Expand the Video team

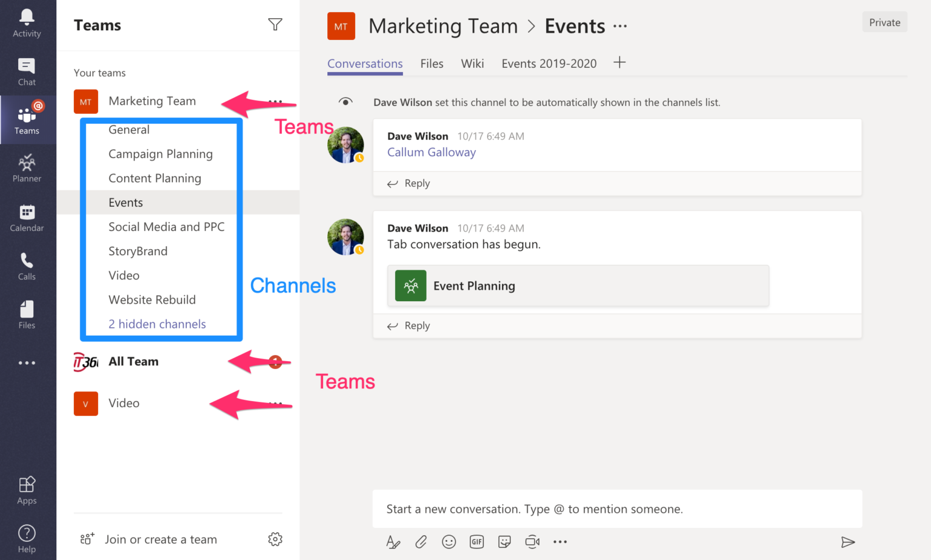[x=124, y=404]
